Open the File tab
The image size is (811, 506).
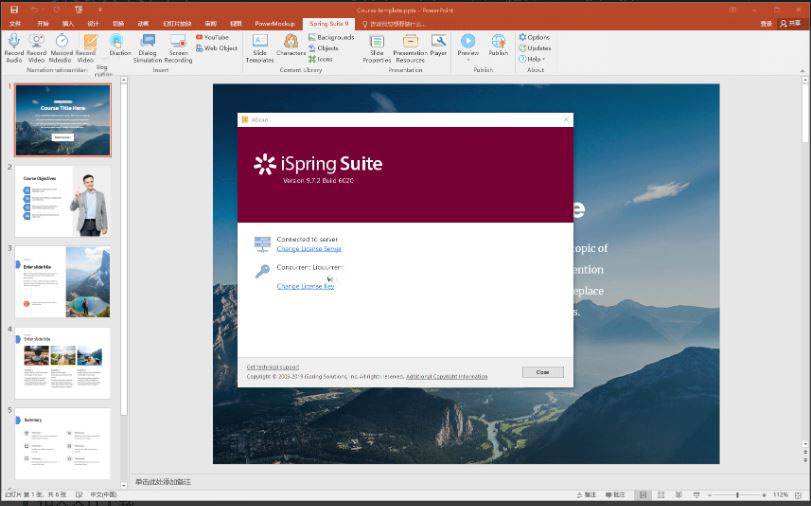(x=16, y=24)
